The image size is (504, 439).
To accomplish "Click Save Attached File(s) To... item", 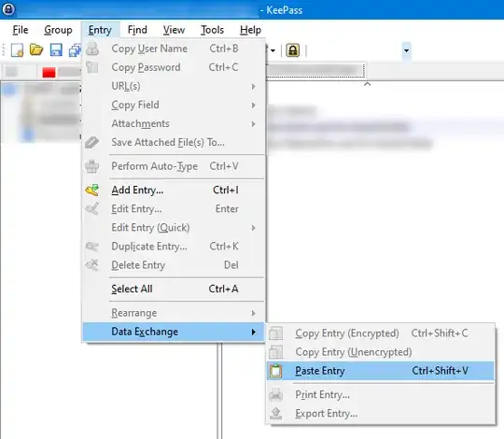I will pos(174,142).
